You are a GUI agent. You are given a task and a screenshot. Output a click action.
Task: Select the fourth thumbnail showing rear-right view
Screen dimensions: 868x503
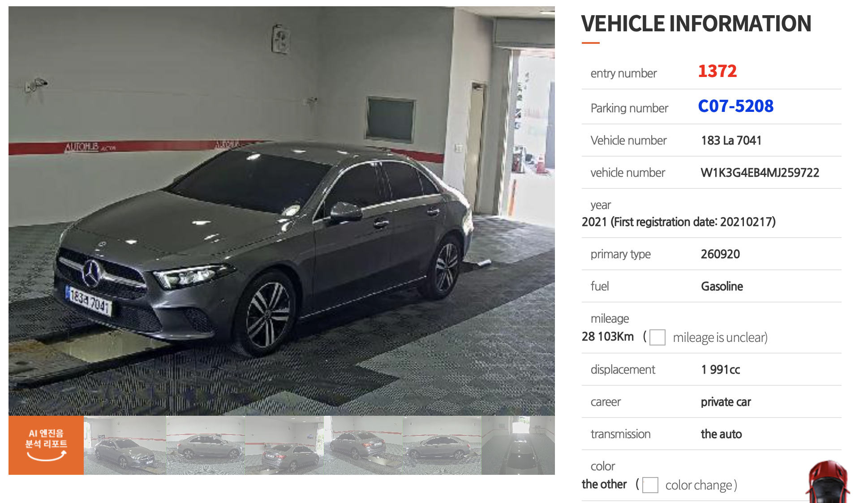click(363, 445)
